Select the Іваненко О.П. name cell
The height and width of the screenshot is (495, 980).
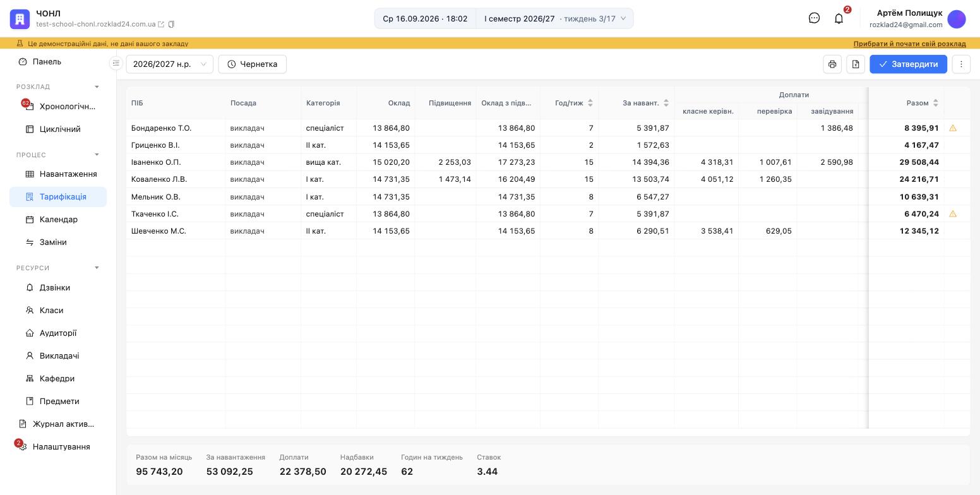[x=176, y=162]
